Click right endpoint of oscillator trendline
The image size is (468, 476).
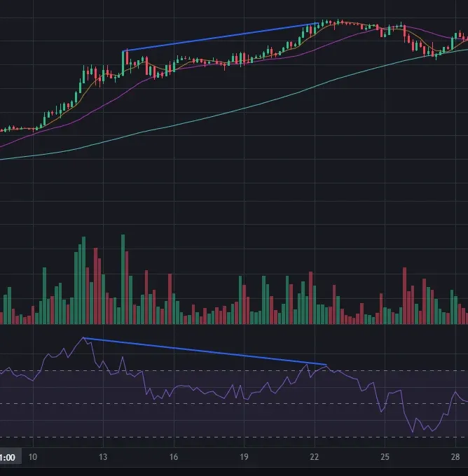click(326, 365)
